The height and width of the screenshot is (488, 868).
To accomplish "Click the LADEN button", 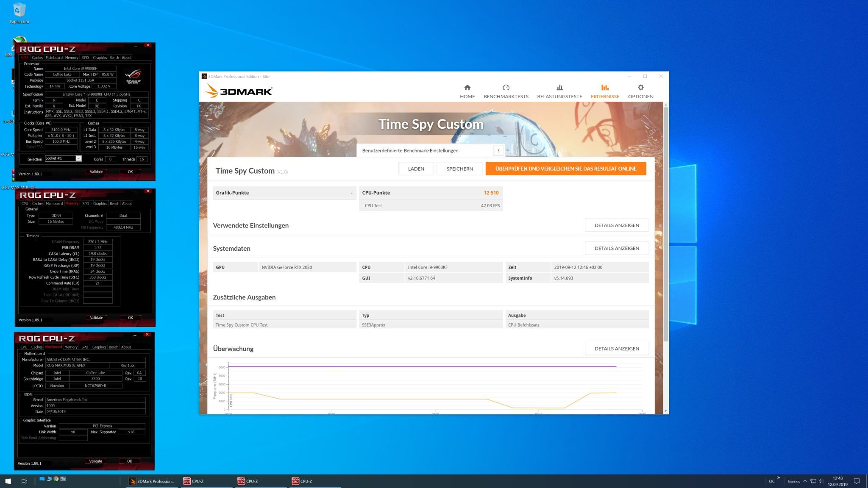I will pos(416,169).
